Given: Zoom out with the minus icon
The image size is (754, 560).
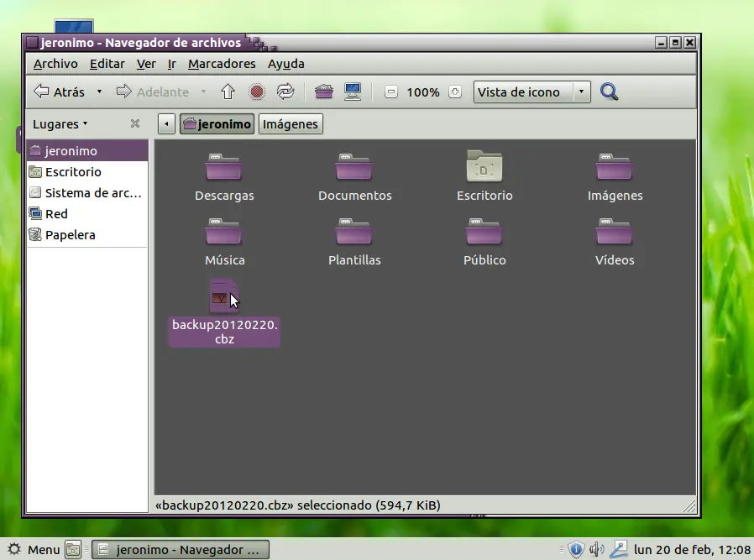Looking at the screenshot, I should [x=391, y=92].
